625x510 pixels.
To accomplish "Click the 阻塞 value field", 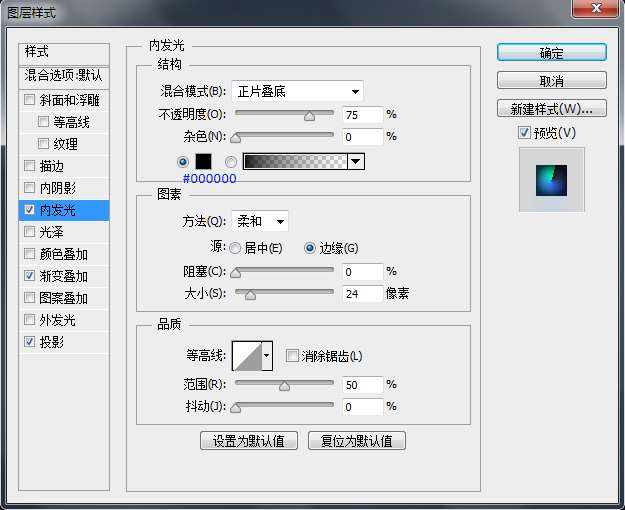I will (363, 272).
